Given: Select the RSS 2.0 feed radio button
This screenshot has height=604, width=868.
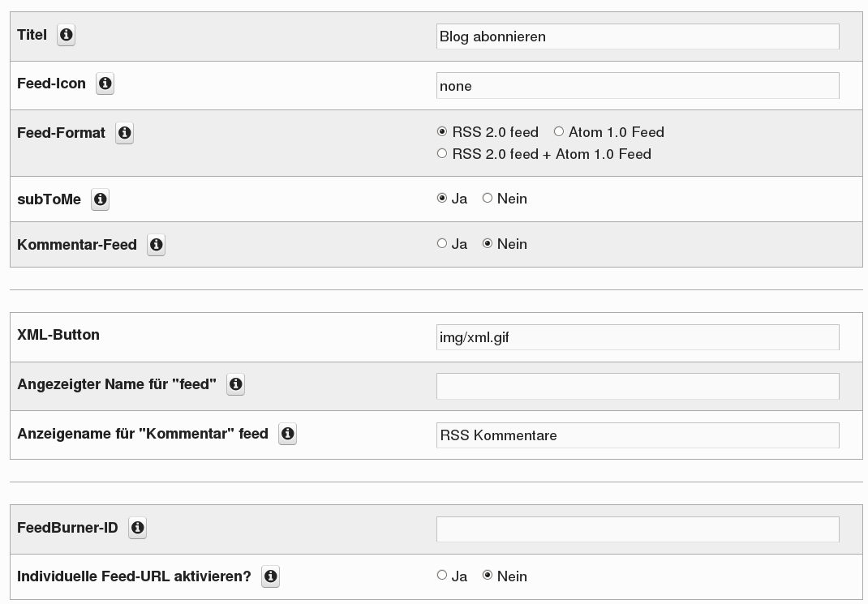Looking at the screenshot, I should coord(442,132).
